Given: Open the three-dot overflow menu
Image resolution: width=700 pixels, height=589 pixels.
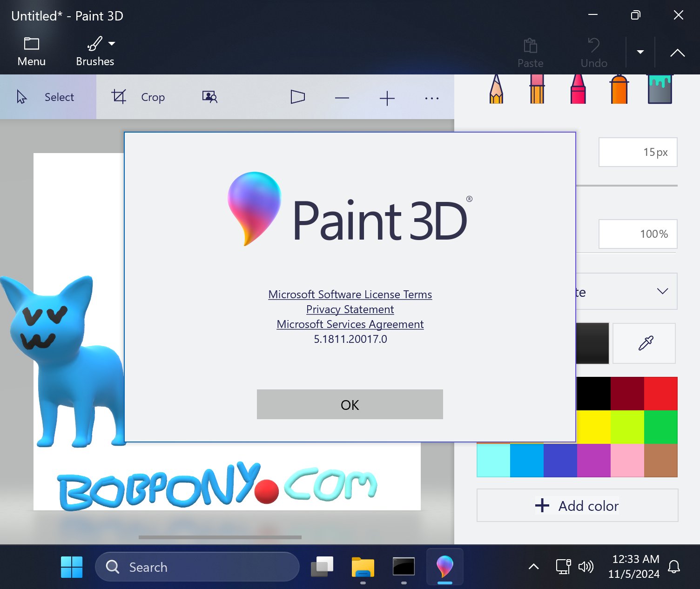Looking at the screenshot, I should [x=431, y=98].
